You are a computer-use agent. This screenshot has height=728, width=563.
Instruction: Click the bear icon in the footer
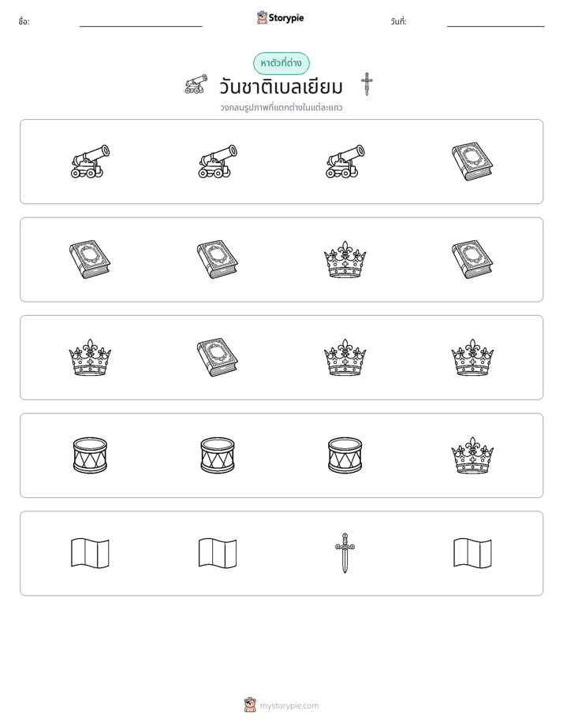(x=251, y=705)
